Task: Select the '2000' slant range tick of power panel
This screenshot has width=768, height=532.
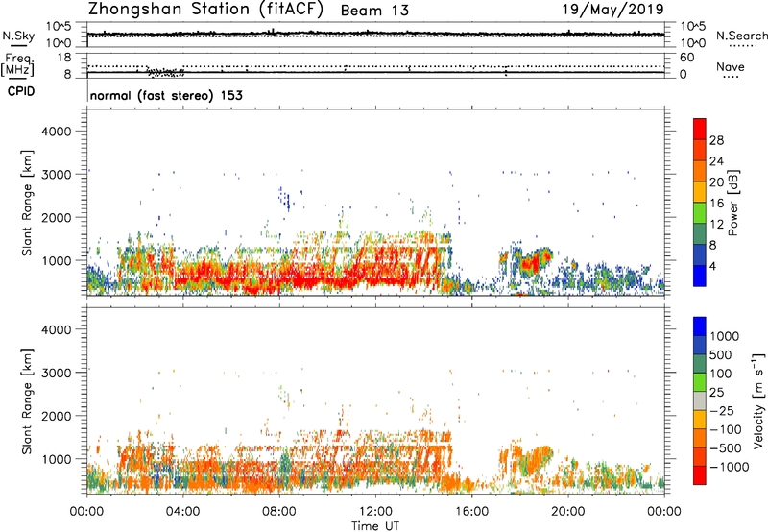Action: (x=57, y=218)
